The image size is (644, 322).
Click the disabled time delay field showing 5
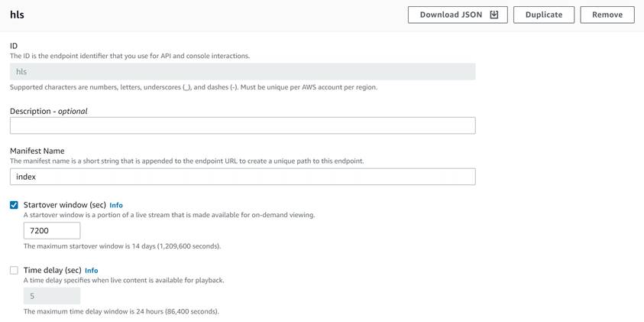coord(52,296)
